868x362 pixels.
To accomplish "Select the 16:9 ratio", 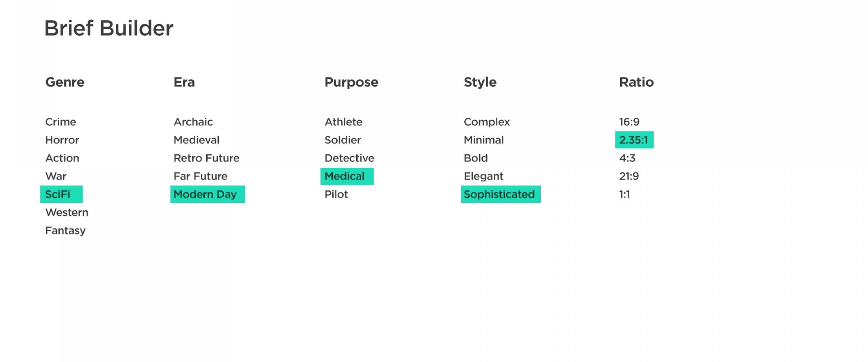I will click(629, 122).
